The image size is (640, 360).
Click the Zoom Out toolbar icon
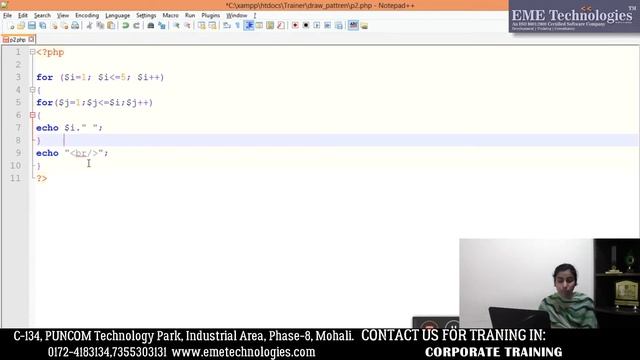click(187, 26)
